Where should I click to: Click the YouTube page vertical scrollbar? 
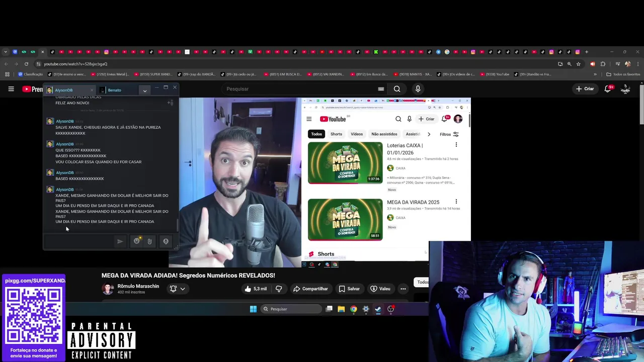(x=641, y=105)
